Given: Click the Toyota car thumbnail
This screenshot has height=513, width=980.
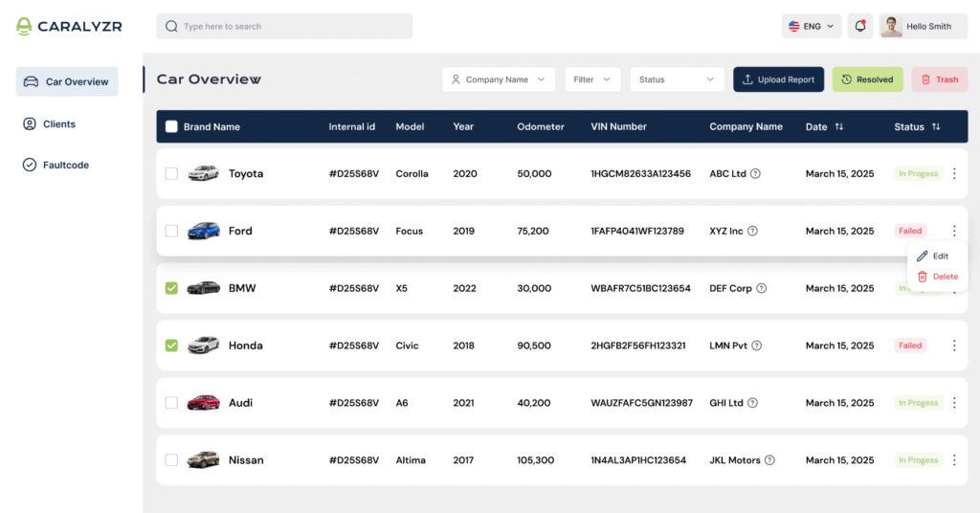Looking at the screenshot, I should (x=204, y=173).
